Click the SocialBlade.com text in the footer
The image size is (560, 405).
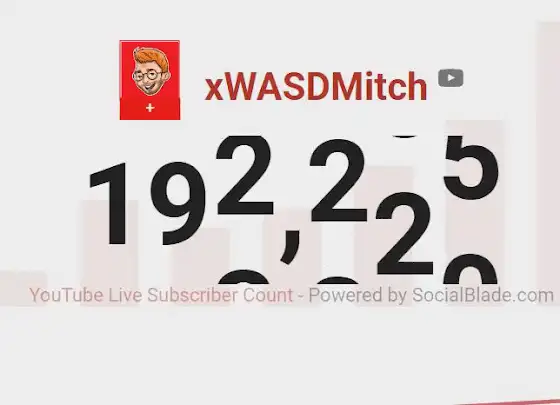tap(483, 295)
